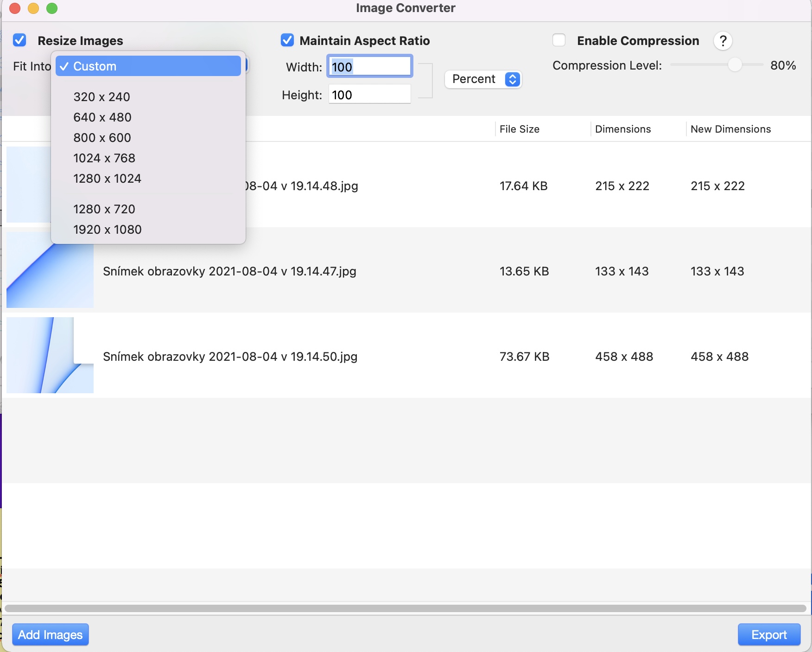Choose 1920 x 1080 resolution
This screenshot has height=652, width=812.
[108, 230]
